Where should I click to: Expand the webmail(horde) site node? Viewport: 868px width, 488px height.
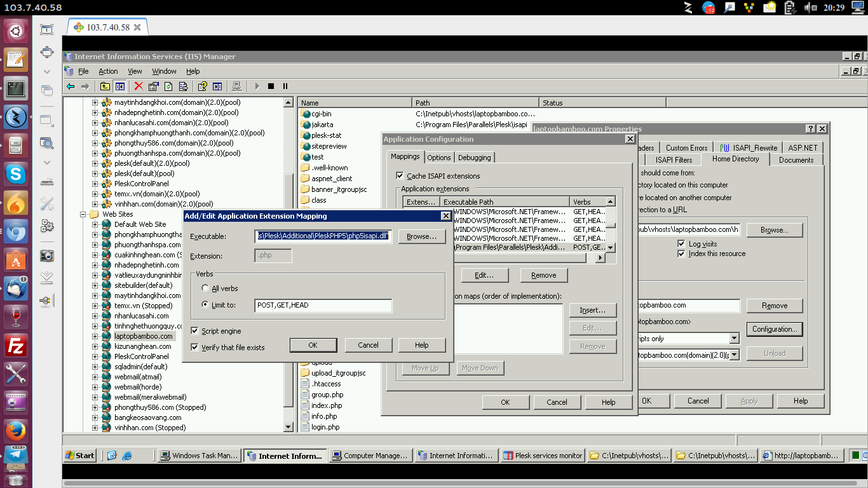95,387
